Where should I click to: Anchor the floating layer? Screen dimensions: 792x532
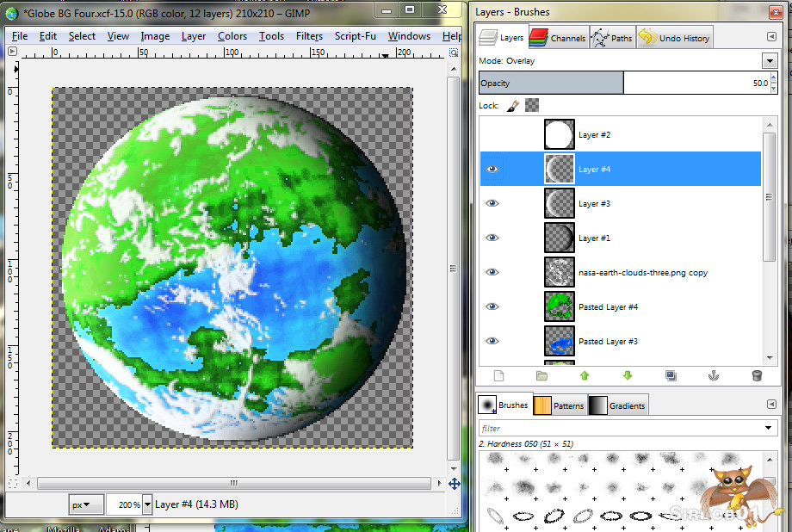pyautogui.click(x=714, y=375)
